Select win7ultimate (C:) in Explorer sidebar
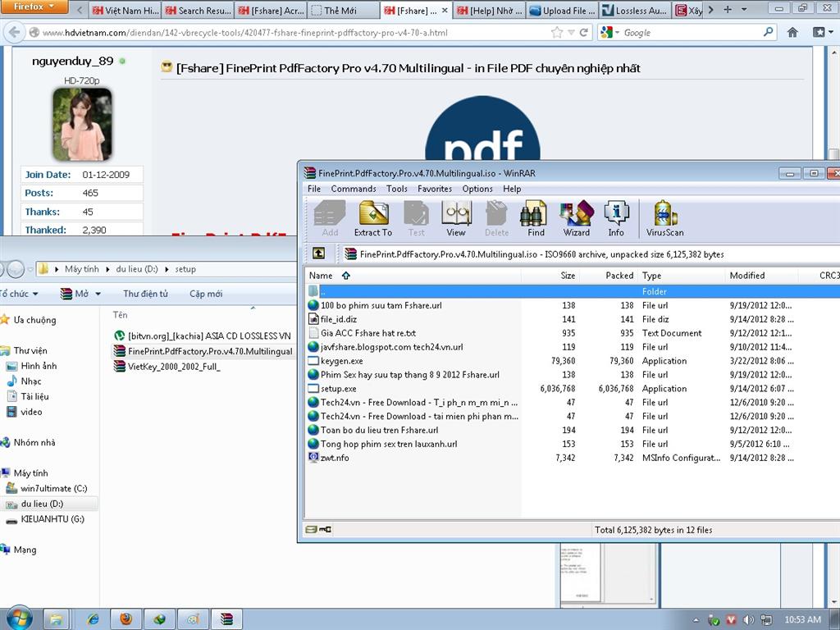Viewport: 840px width, 630px height. coord(53,488)
